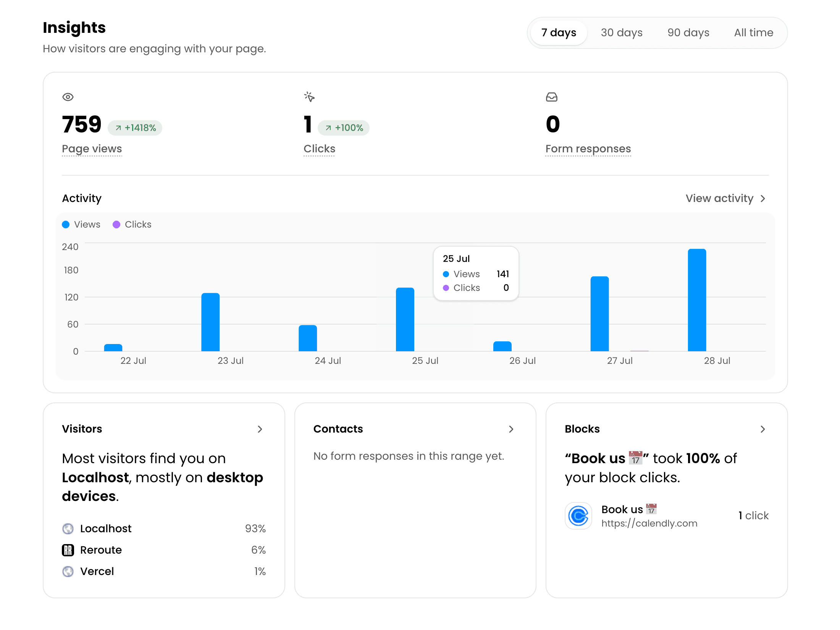Toggle the Clicks legend purple dot
This screenshot has height=630, width=840.
tap(116, 225)
